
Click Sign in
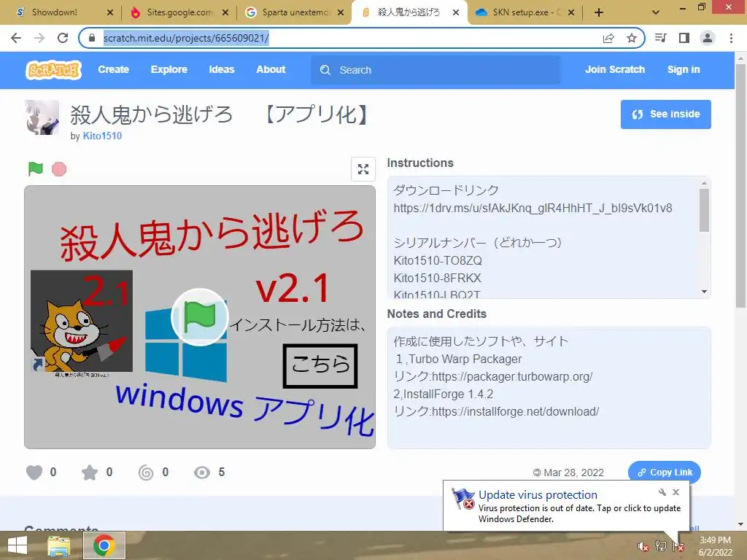683,69
